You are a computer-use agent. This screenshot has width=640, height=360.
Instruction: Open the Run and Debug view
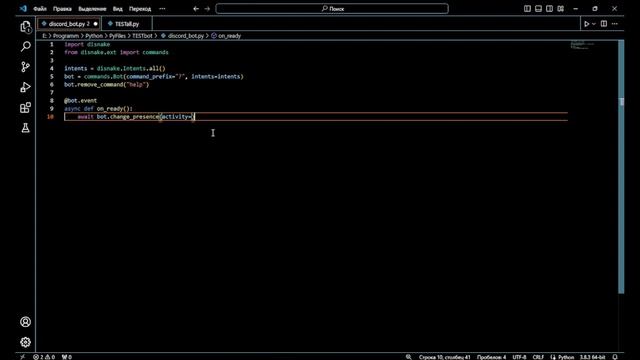click(25, 87)
